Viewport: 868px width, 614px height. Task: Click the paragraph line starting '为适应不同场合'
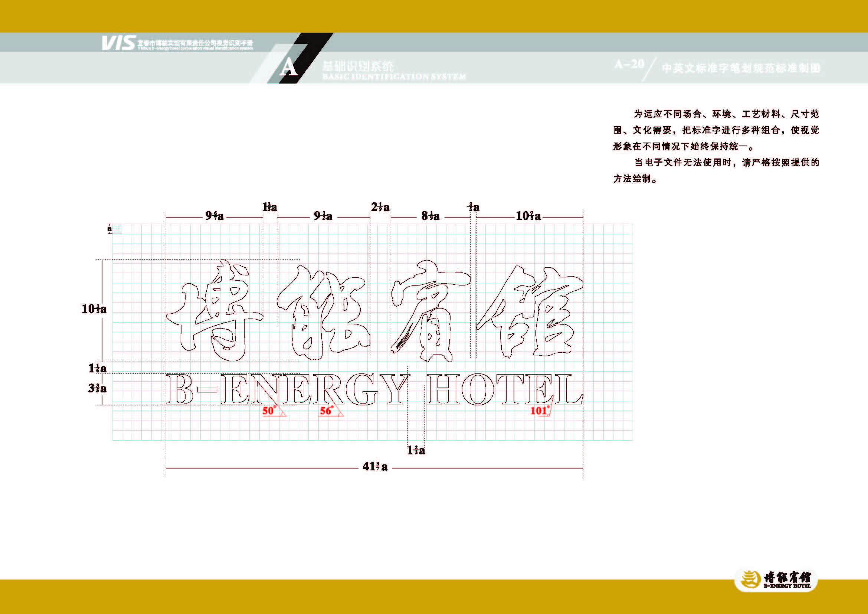coord(726,114)
